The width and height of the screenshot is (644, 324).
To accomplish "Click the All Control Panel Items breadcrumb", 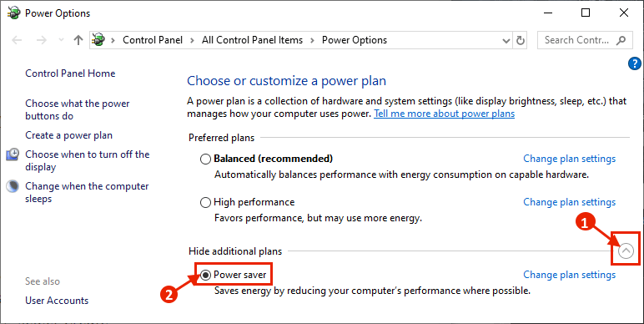I will pyautogui.click(x=252, y=40).
